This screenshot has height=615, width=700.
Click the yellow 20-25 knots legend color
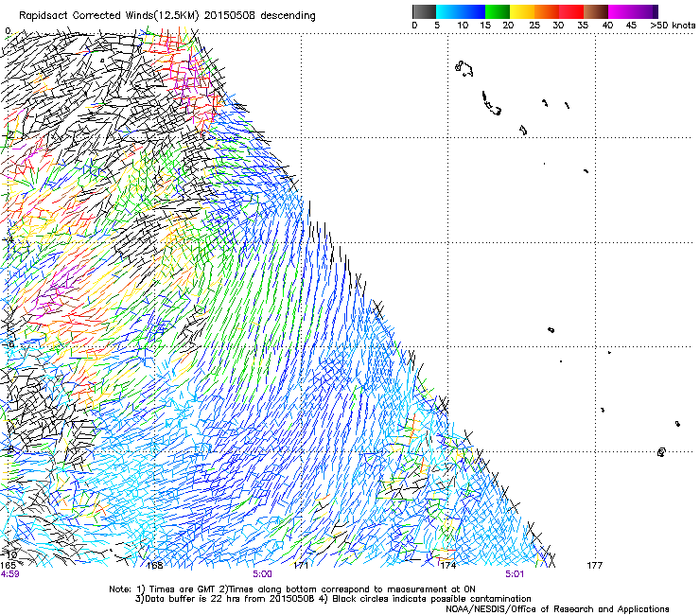[522, 11]
